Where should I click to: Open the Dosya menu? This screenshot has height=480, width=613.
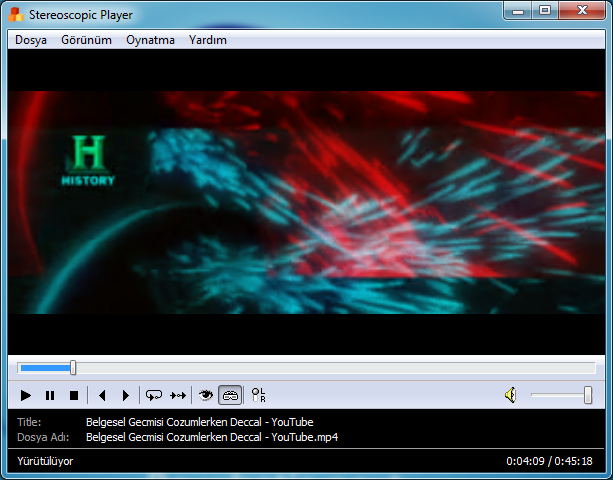click(32, 40)
